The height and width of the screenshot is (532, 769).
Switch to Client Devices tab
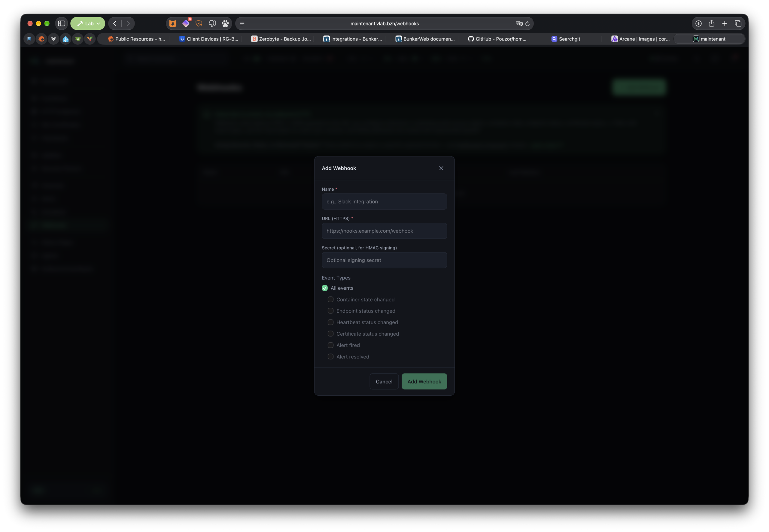209,39
